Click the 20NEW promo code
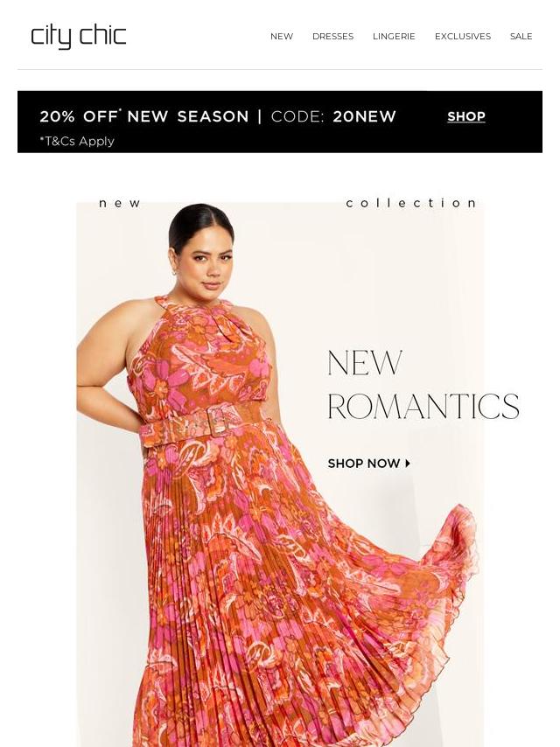Viewport: 560px width, 747px height. (364, 116)
